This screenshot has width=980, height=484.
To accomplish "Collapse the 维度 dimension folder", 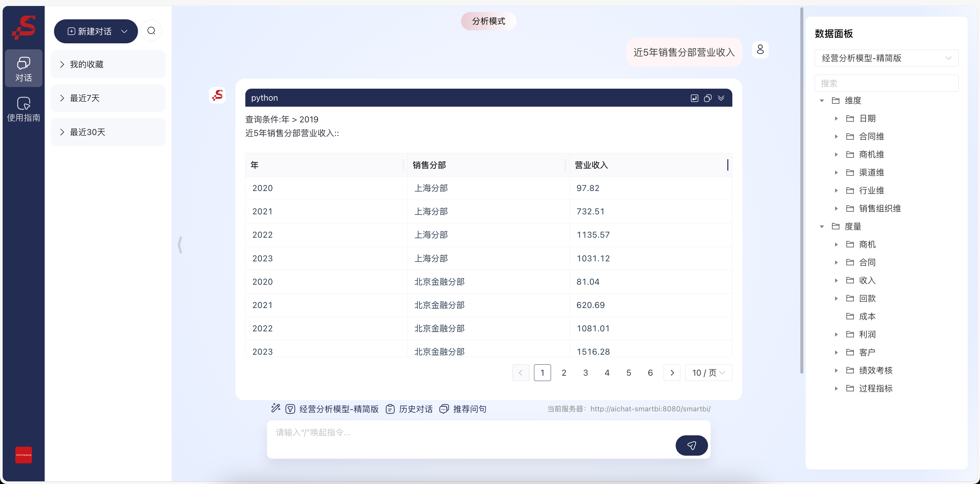I will pyautogui.click(x=822, y=100).
